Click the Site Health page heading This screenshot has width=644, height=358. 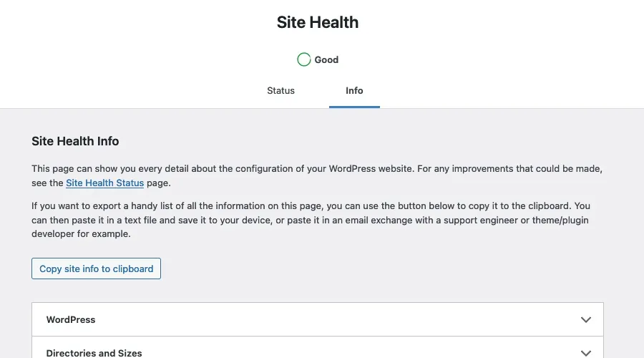318,22
